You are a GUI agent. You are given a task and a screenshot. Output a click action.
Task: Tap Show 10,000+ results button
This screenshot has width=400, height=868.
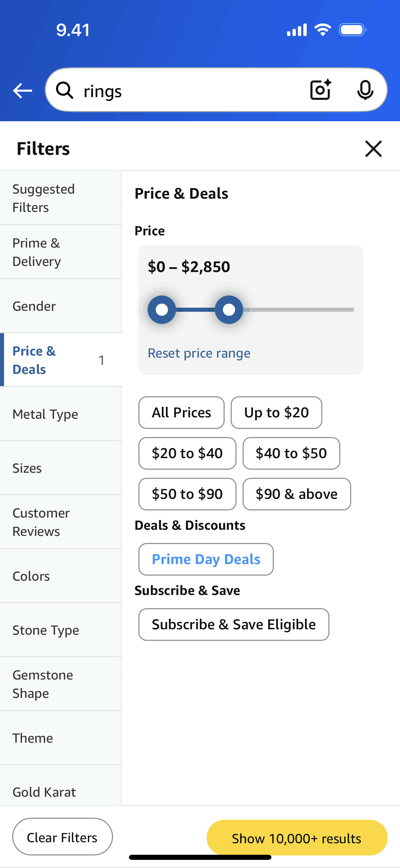point(297,838)
